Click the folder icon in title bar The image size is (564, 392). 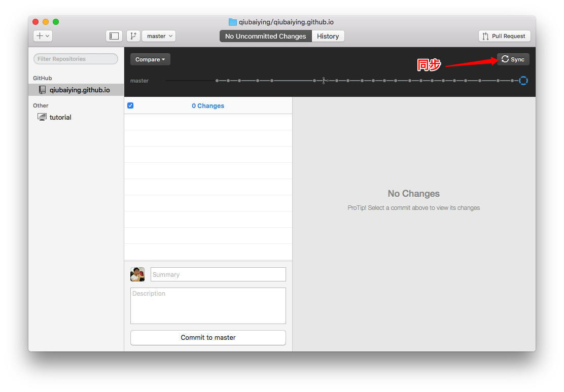pyautogui.click(x=233, y=22)
